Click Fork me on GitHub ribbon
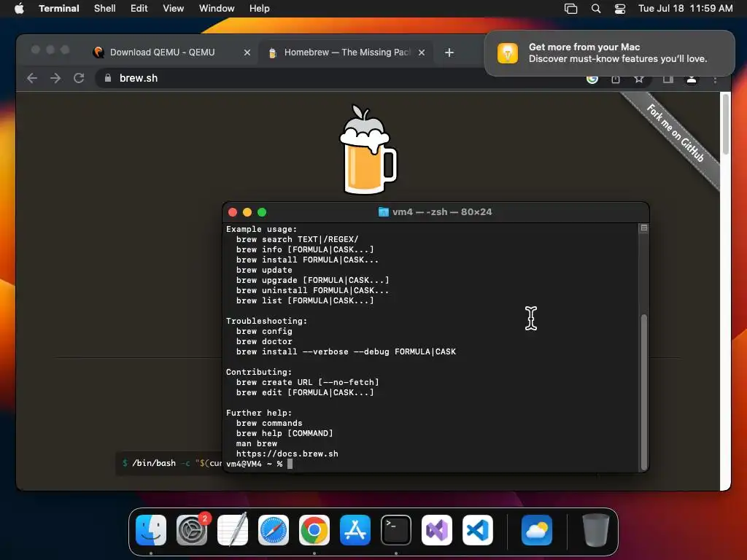 (675, 133)
